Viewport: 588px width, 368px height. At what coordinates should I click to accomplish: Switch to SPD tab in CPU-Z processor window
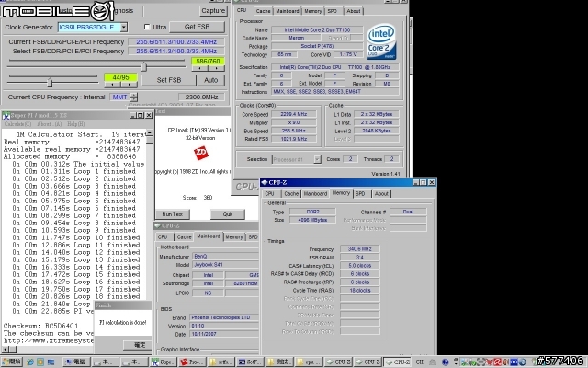click(333, 11)
